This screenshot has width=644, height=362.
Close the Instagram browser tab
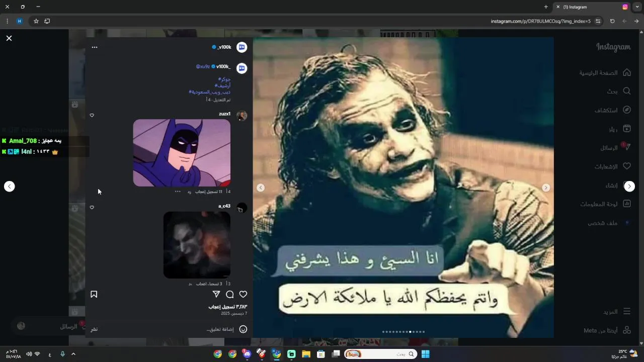pyautogui.click(x=558, y=7)
